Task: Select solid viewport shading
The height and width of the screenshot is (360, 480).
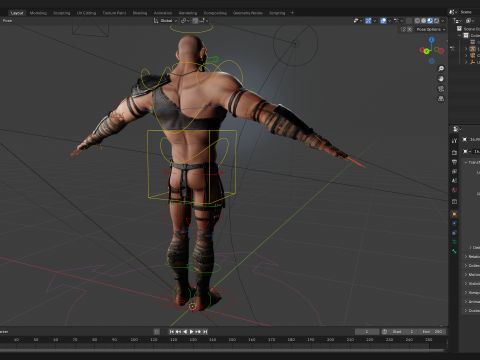Action: click(423, 21)
